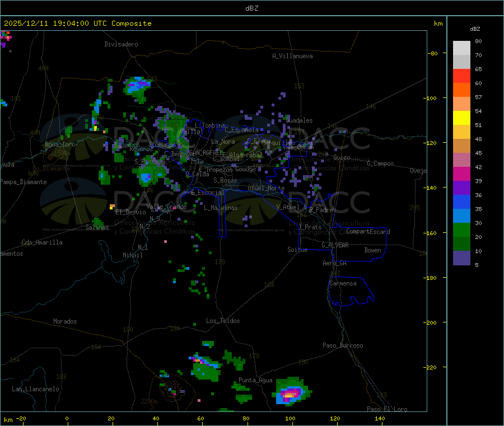
Task: Select the Atuel_Norte label
Action: [266, 188]
